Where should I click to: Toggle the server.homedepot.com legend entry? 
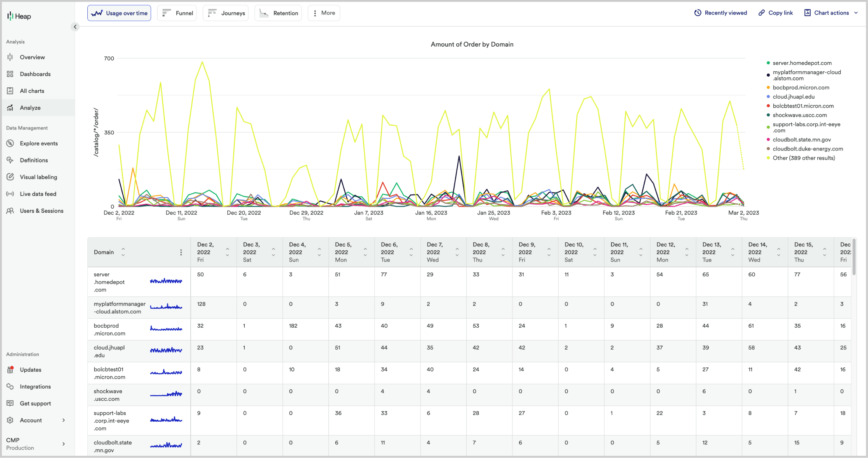coord(802,63)
